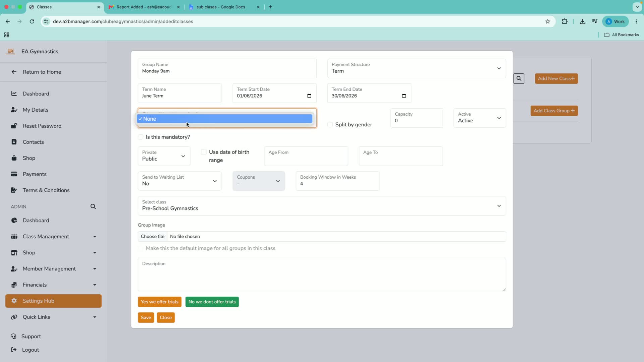Click into the Description text area
The image size is (644, 362).
coord(322,275)
